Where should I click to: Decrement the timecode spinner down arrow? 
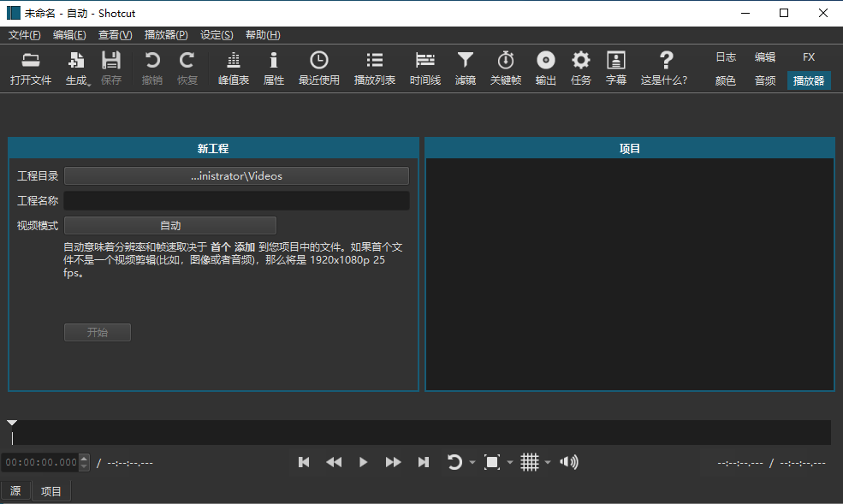(84, 466)
